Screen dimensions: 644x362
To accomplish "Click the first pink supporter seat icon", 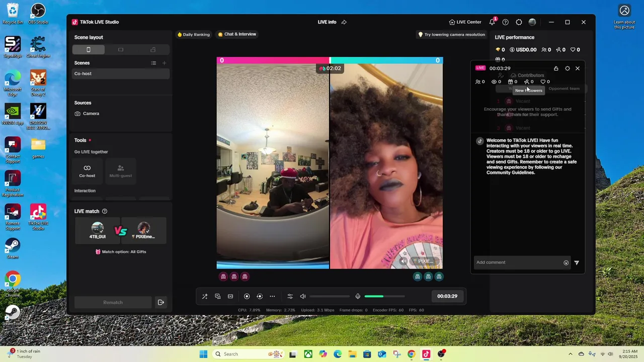I will point(223,277).
